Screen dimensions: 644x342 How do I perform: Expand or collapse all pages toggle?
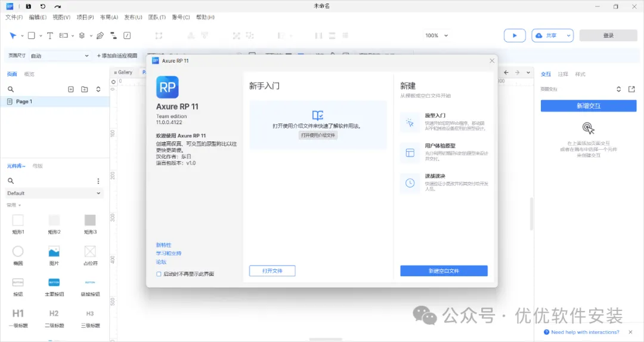click(98, 89)
